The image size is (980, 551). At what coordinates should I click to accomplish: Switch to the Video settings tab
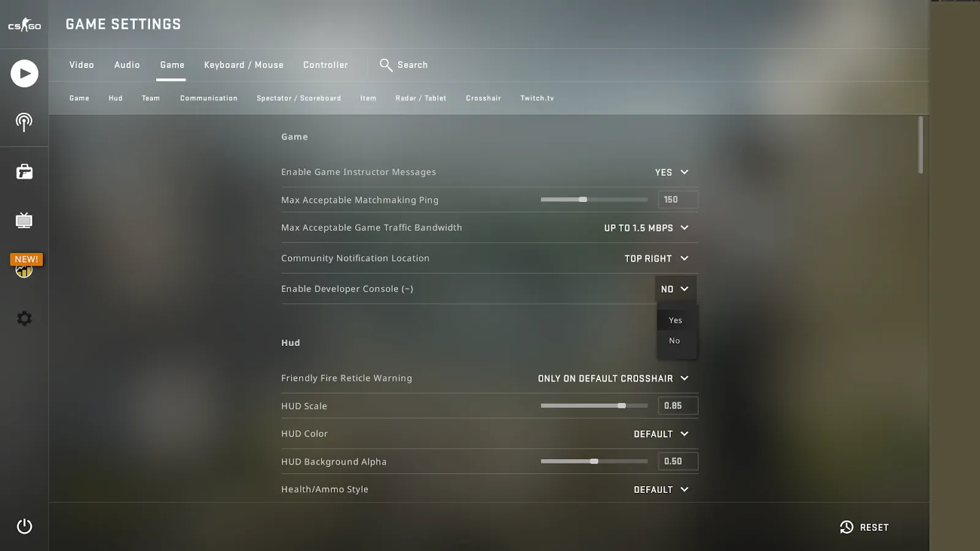pos(81,65)
